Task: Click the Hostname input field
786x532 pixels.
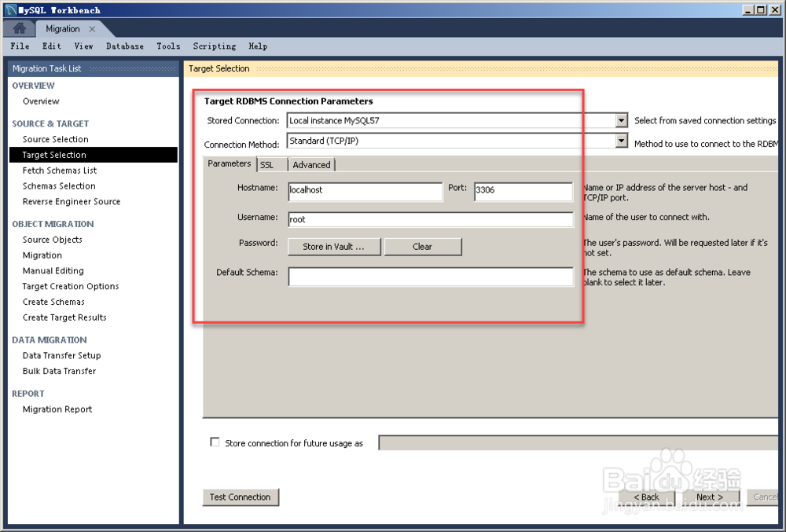Action: tap(365, 192)
